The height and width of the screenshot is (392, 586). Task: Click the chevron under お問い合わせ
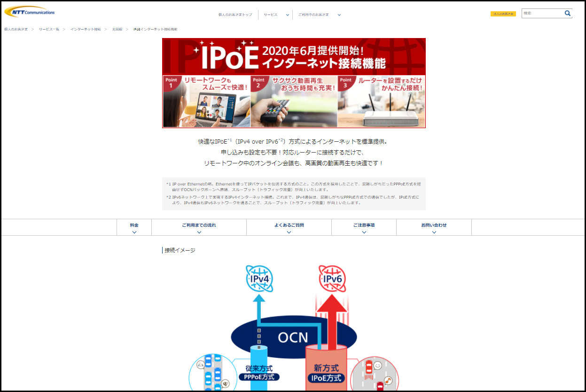click(x=434, y=232)
